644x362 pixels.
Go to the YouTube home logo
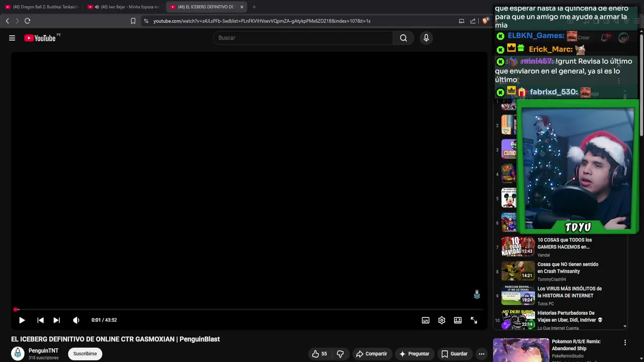(40, 38)
